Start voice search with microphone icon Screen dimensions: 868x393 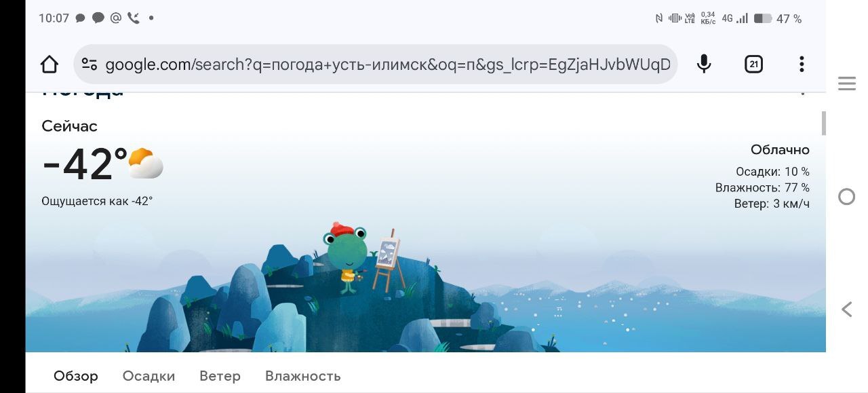pyautogui.click(x=704, y=64)
